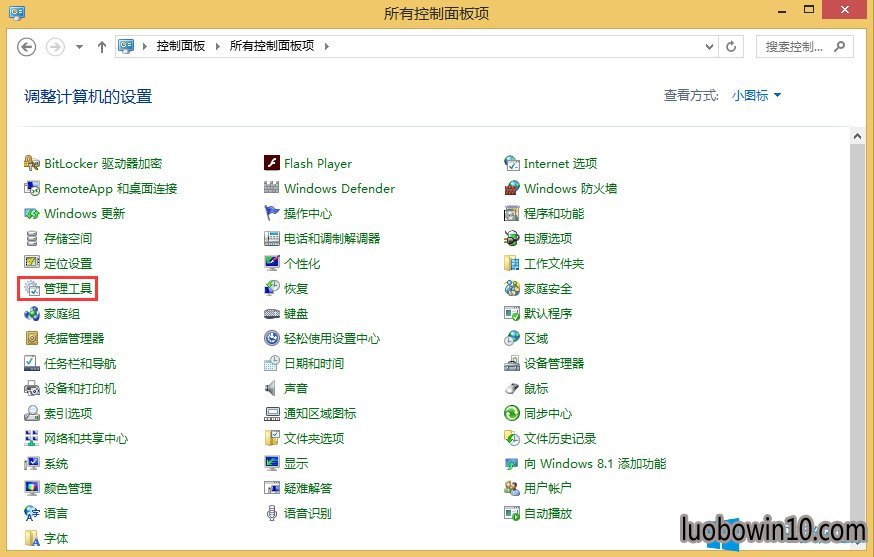
Task: Open the 字体 link
Action: point(56,539)
